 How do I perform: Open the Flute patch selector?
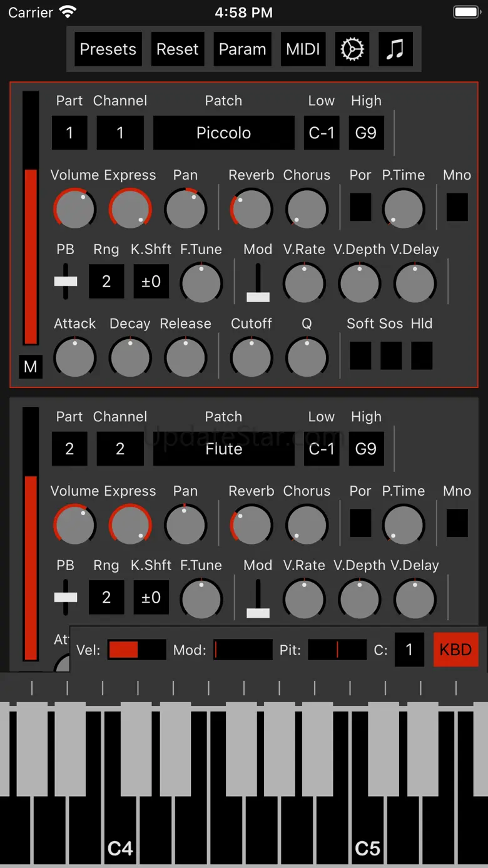click(224, 449)
